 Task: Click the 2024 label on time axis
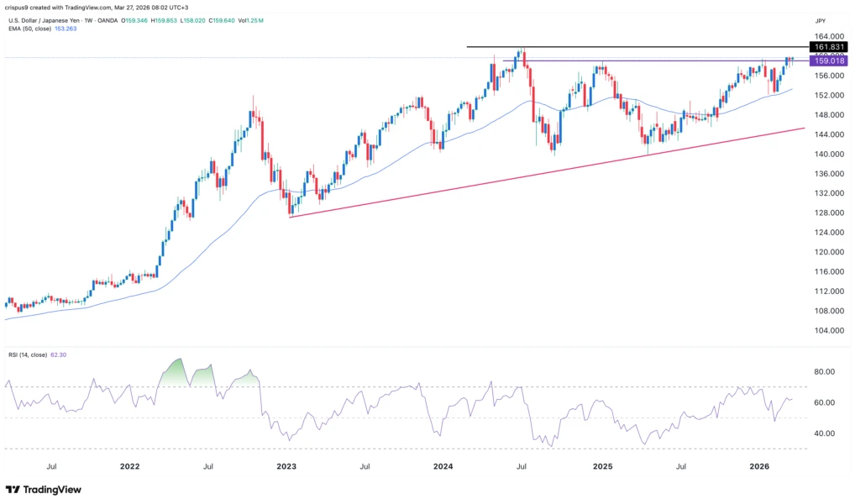[443, 465]
